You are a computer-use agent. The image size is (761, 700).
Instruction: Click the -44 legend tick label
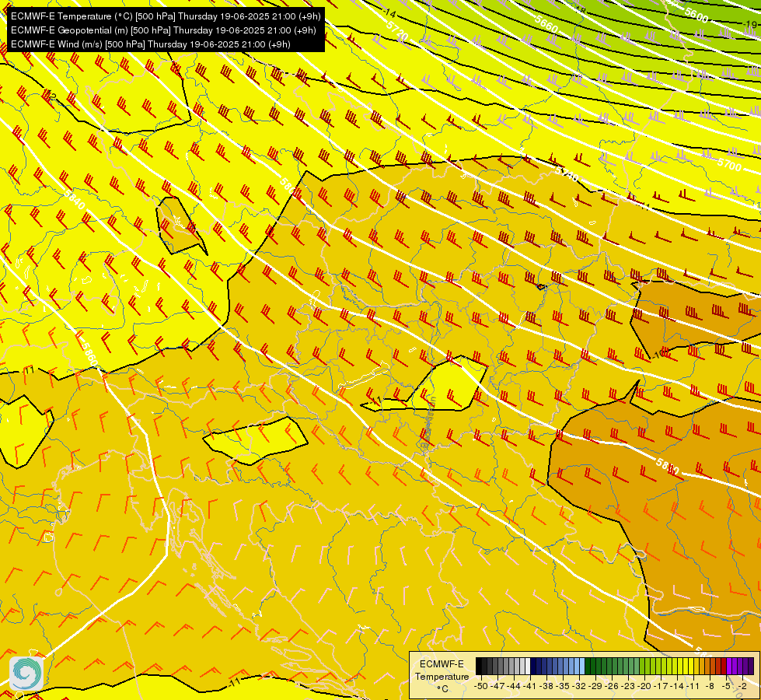pyautogui.click(x=514, y=687)
